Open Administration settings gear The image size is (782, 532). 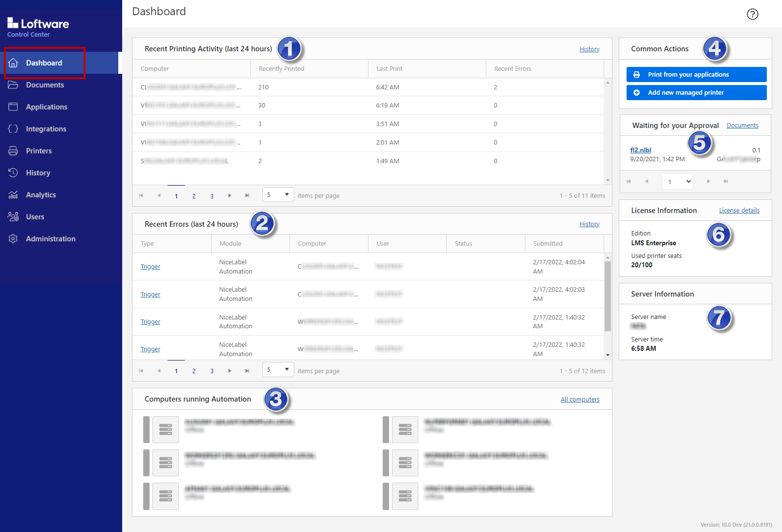pos(13,239)
